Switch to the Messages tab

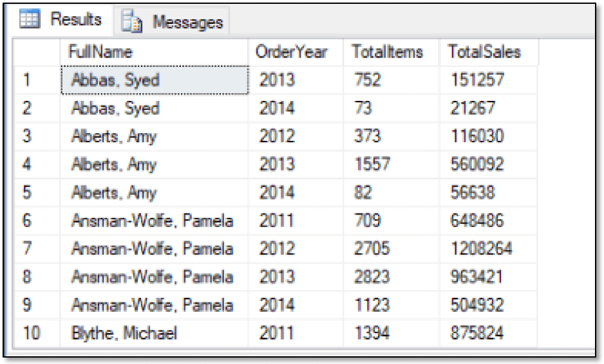click(172, 21)
